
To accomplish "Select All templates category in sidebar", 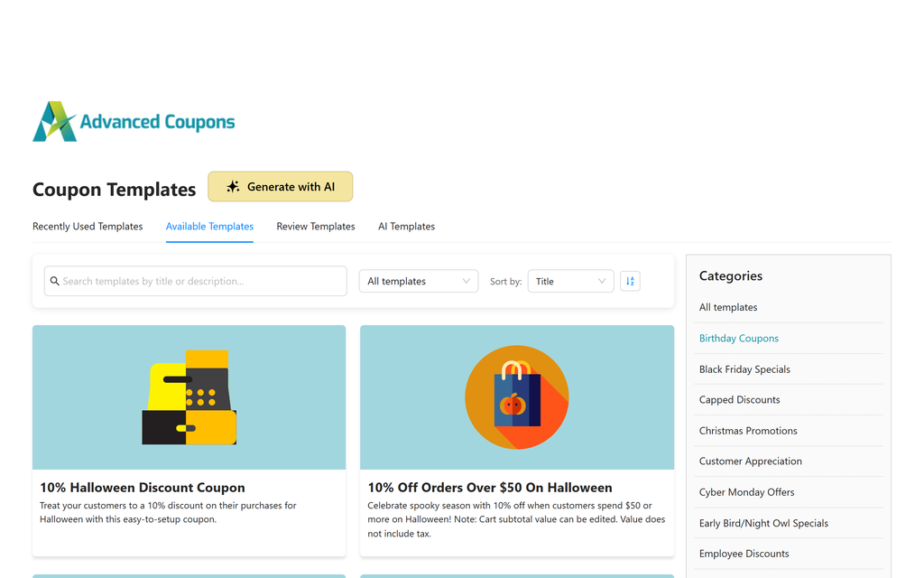I will click(x=728, y=307).
